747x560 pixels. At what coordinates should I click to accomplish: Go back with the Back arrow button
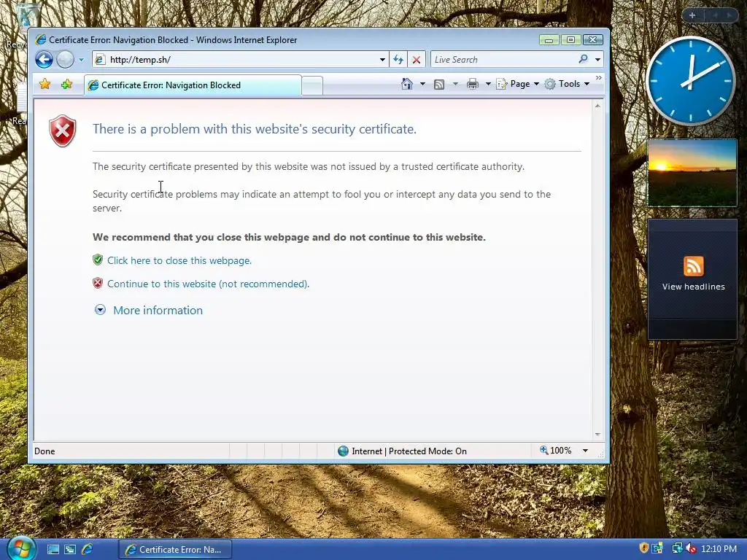pyautogui.click(x=44, y=60)
